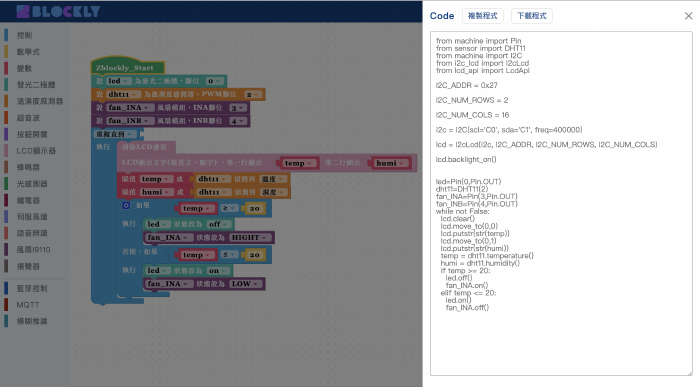700x388 pixels.
Task: Click the Code panel heading
Action: [x=442, y=16]
